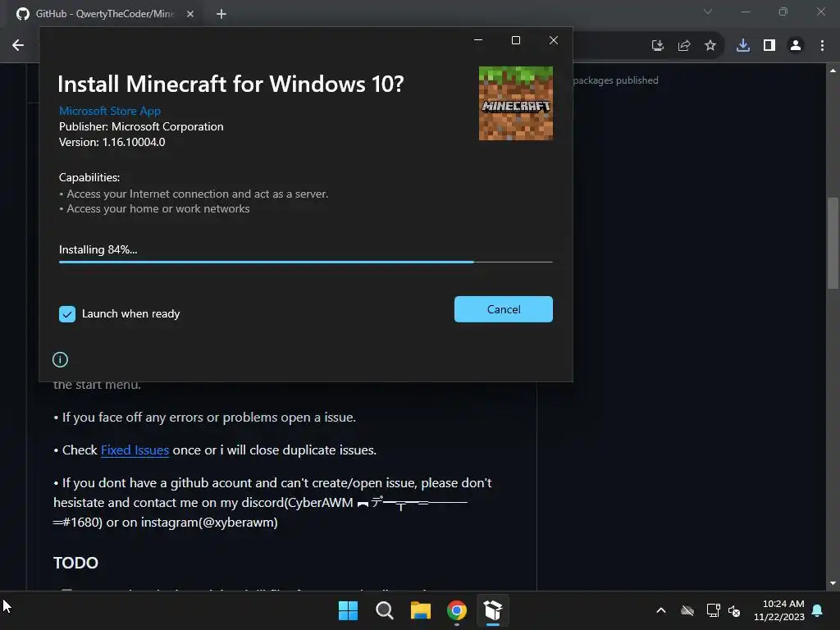
Task: Click the 'Installing 84%...' status text
Action: click(x=98, y=249)
